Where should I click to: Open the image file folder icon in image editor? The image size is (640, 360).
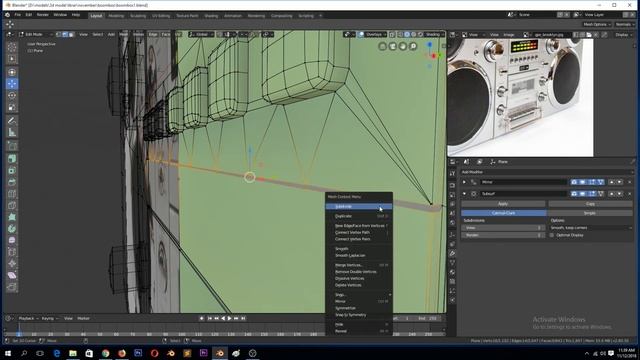coord(589,35)
